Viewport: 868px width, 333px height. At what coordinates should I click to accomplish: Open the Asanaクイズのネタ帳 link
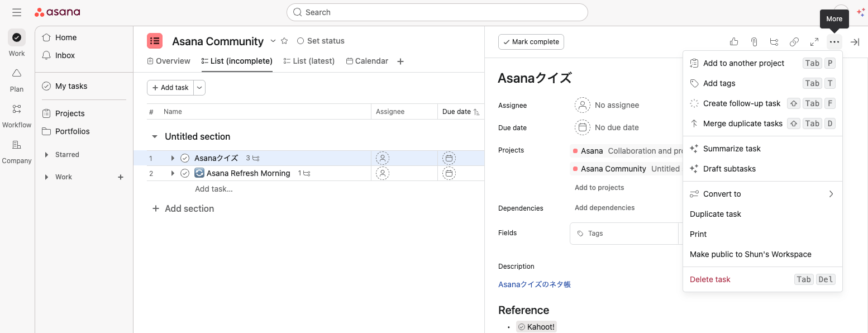point(534,284)
